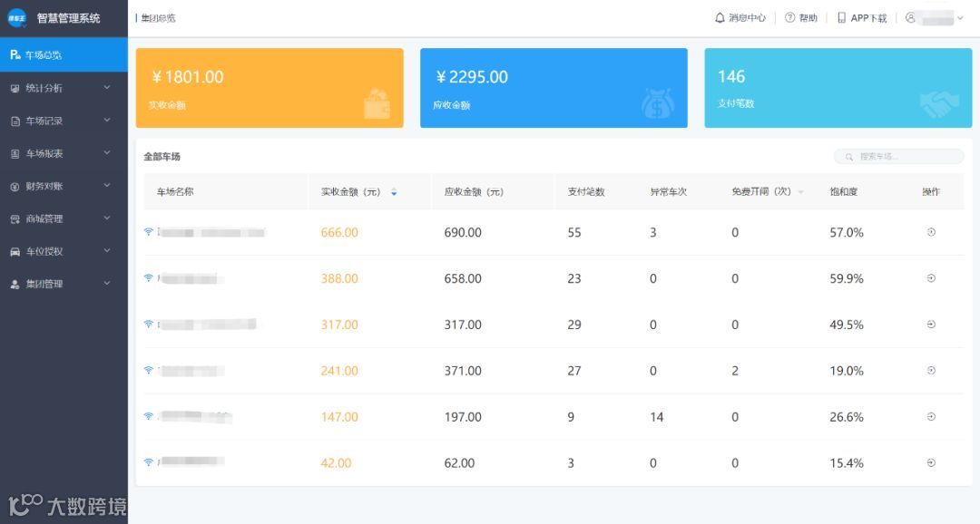Sort by 免费开闸 column arrow

pos(800,192)
